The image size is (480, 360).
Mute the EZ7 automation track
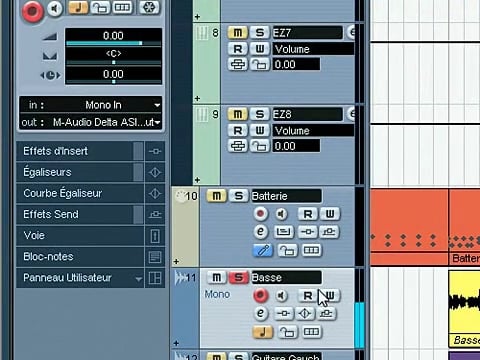click(x=237, y=33)
